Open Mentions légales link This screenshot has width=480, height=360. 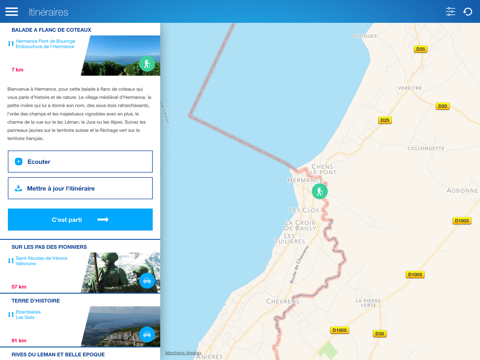[x=183, y=353]
